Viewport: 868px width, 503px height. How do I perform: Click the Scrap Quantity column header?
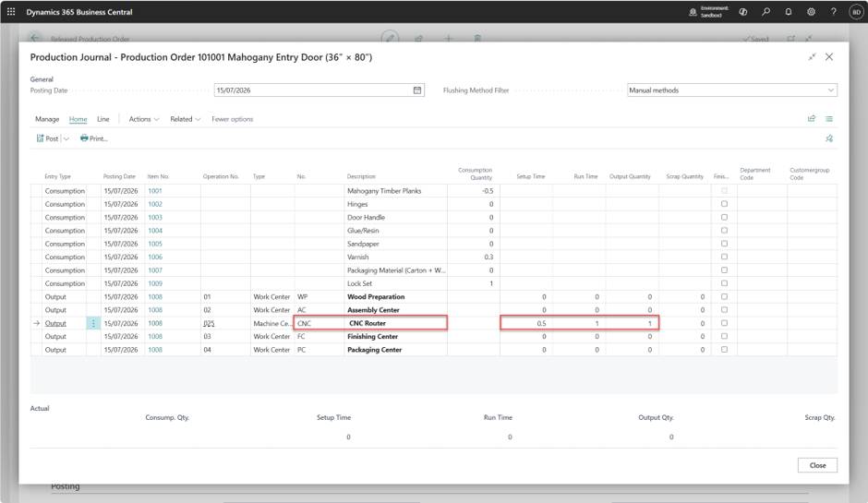[x=685, y=176]
